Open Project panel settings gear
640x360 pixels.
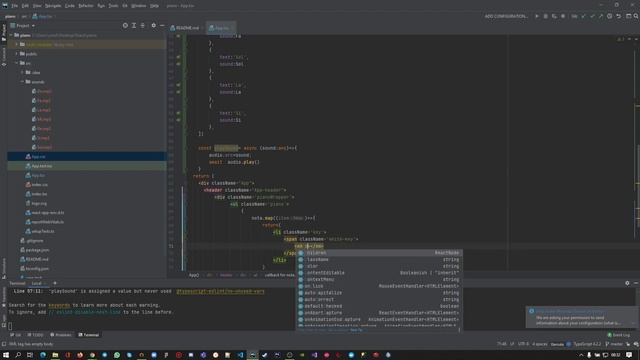click(153, 25)
